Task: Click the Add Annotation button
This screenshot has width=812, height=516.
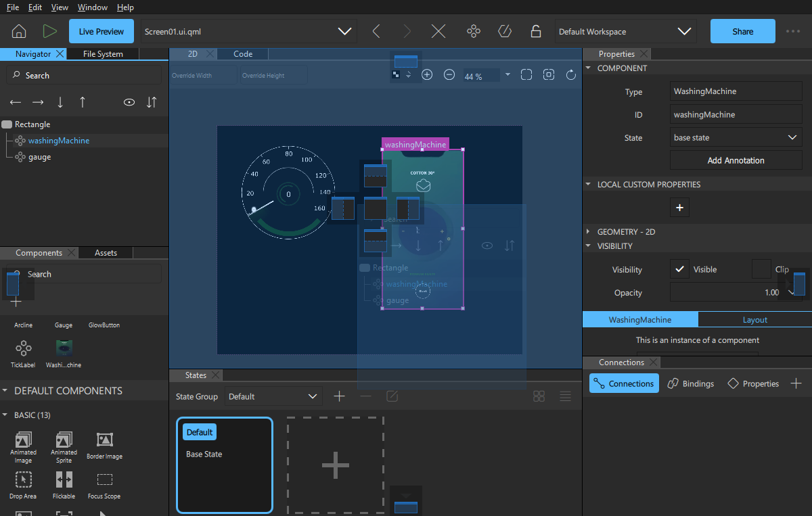Action: [736, 160]
